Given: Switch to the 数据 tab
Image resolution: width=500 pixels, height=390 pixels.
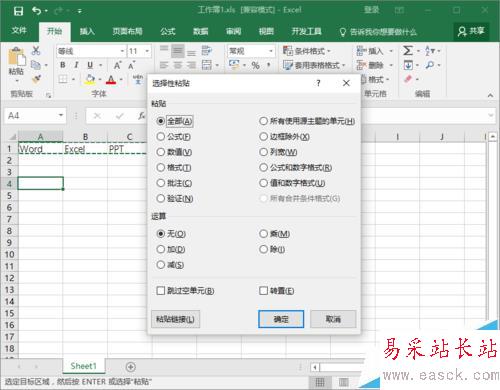Looking at the screenshot, I should (x=201, y=31).
